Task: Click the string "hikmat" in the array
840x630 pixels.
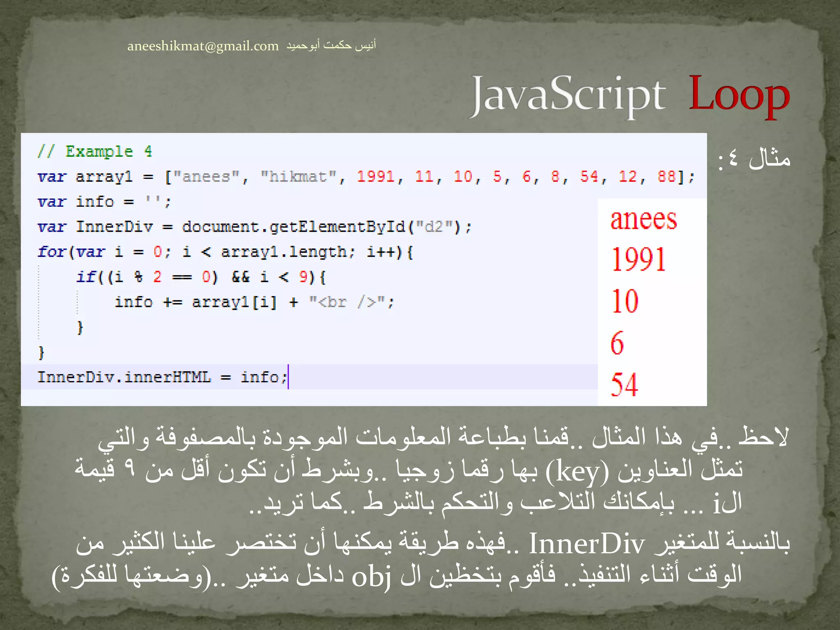Action: click(299, 177)
